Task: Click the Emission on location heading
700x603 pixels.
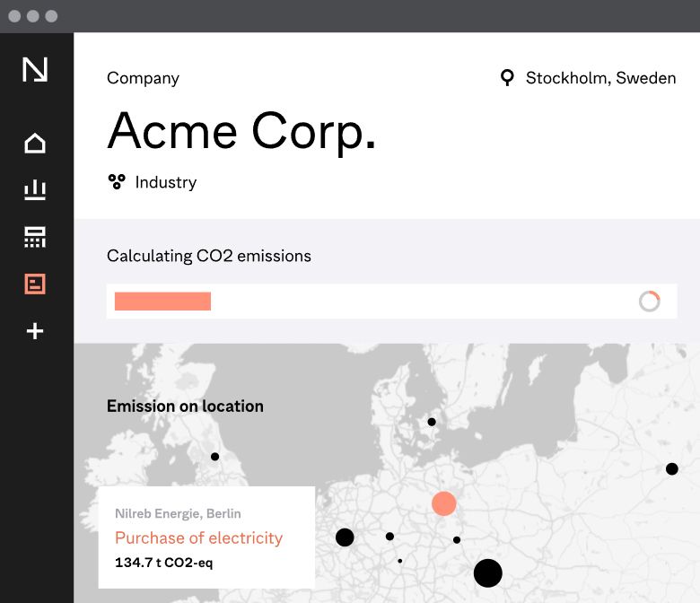Action: coord(185,406)
